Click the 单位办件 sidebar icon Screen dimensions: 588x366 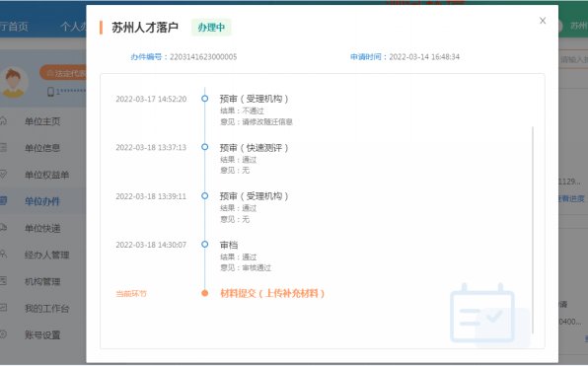tap(3, 200)
